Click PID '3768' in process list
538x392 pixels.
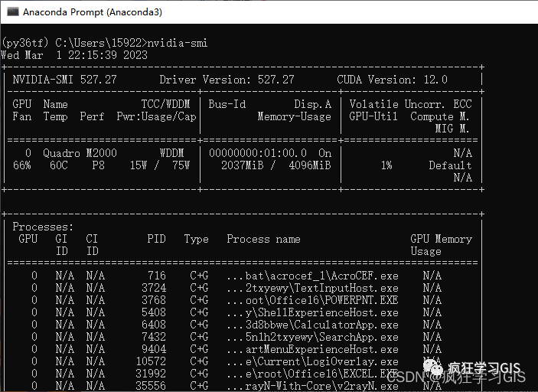[x=154, y=300]
